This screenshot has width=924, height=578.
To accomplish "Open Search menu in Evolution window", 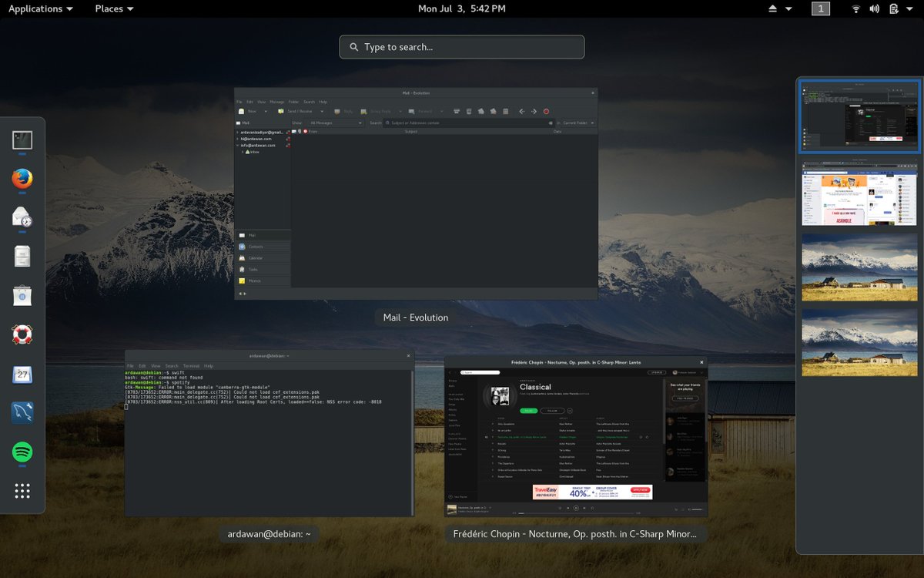I will pyautogui.click(x=309, y=102).
